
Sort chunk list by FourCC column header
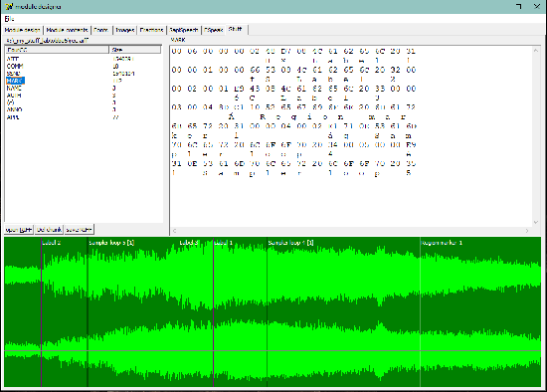57,50
